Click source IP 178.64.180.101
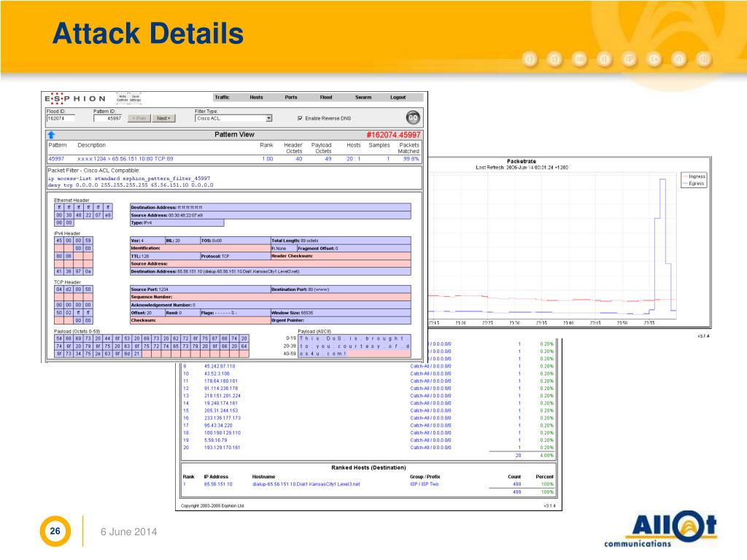Screen dimensions: 747x560 [220, 381]
